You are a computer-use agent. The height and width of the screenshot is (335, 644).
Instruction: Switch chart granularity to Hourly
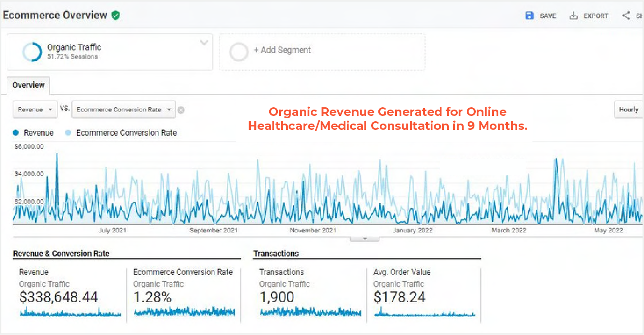coord(628,110)
